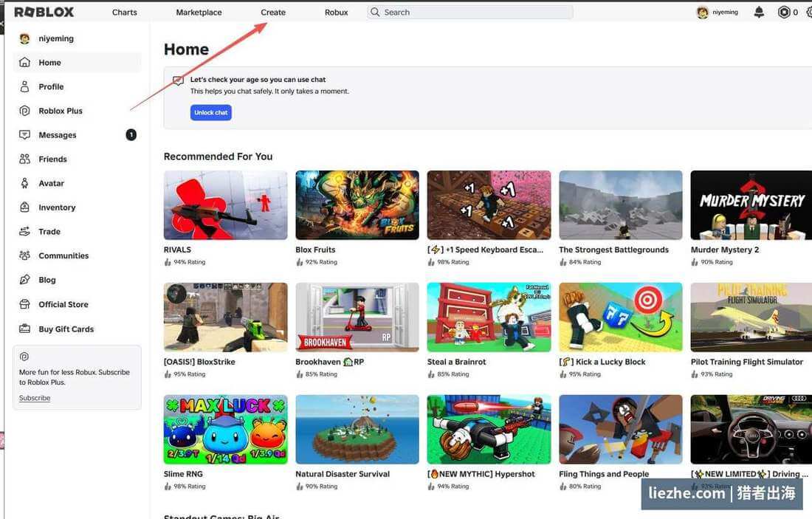Open the [OASIS!] BloxStrike thumbnail

[x=225, y=317]
